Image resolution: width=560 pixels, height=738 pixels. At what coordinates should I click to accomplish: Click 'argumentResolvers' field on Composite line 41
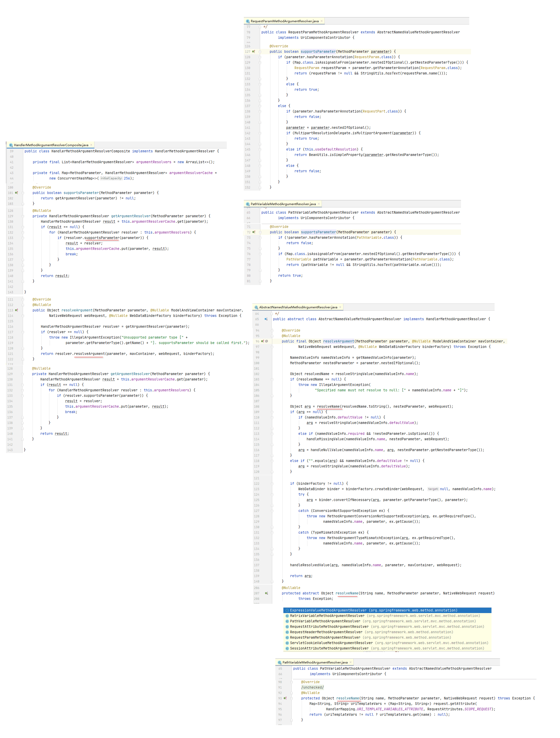tap(153, 162)
